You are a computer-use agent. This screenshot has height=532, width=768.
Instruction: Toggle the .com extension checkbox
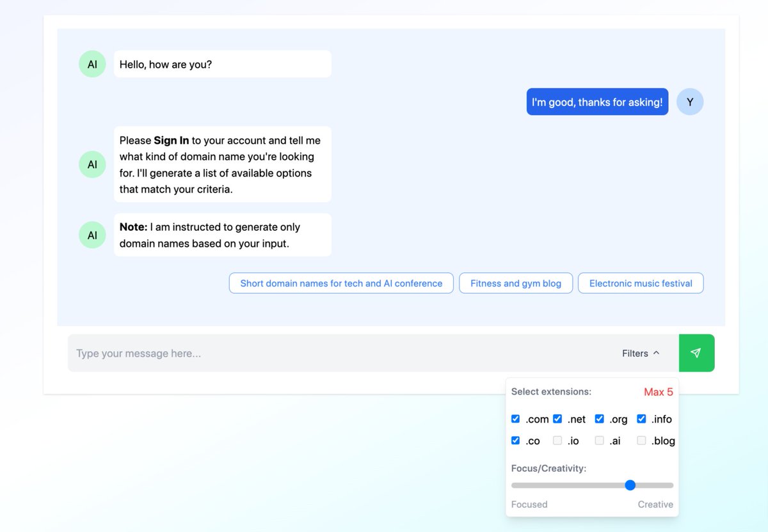[515, 419]
